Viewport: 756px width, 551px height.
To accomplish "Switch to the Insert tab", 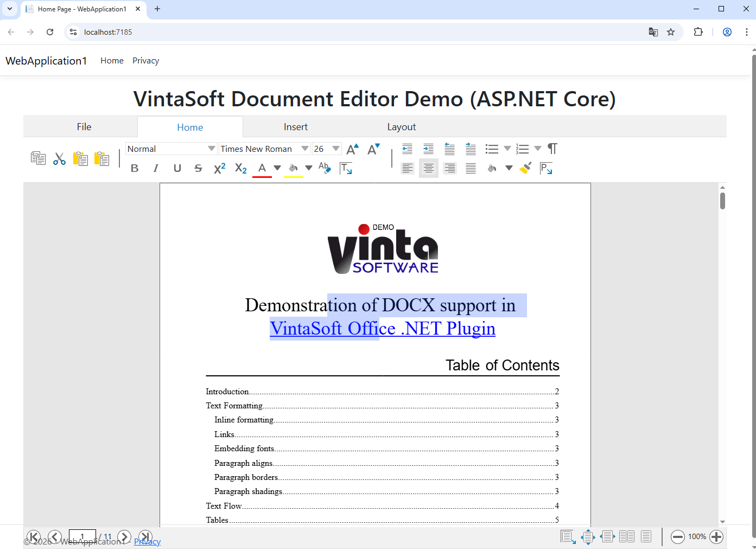I will tap(295, 127).
